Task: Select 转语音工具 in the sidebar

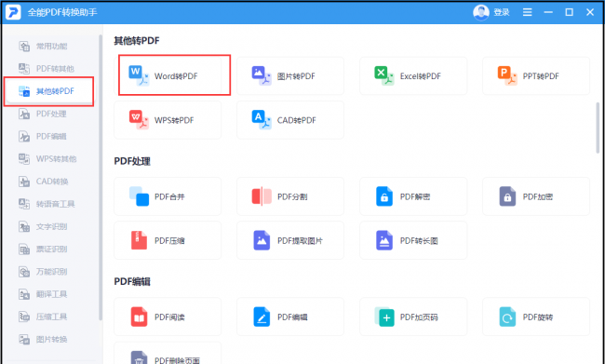Action: [x=50, y=204]
